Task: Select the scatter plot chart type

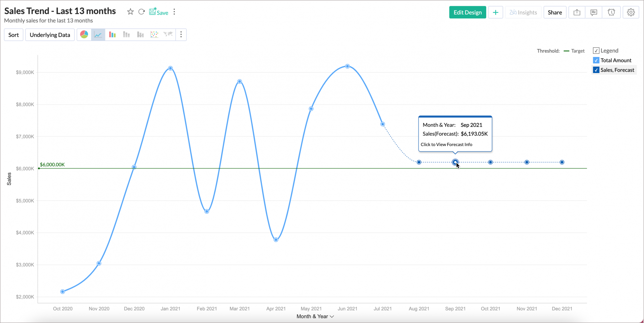Action: [154, 34]
